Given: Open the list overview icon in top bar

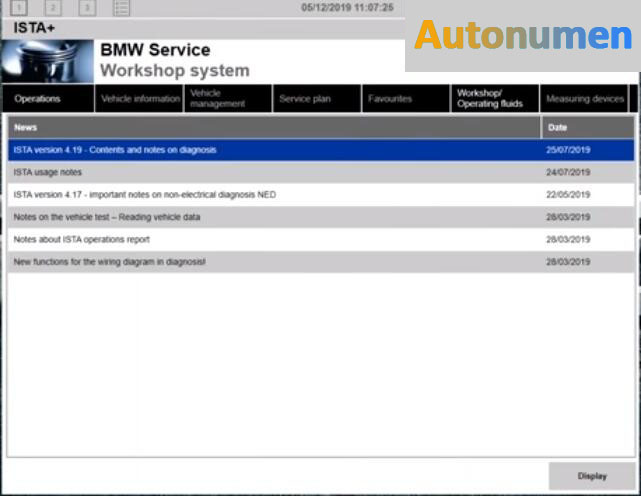Looking at the screenshot, I should tap(121, 7).
